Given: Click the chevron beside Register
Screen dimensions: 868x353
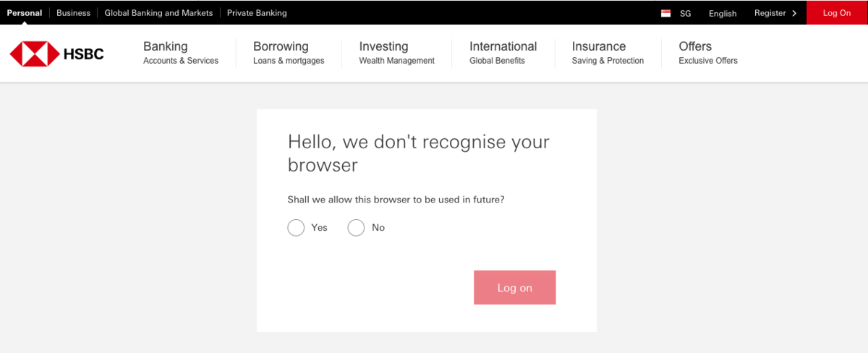Looking at the screenshot, I should [794, 13].
